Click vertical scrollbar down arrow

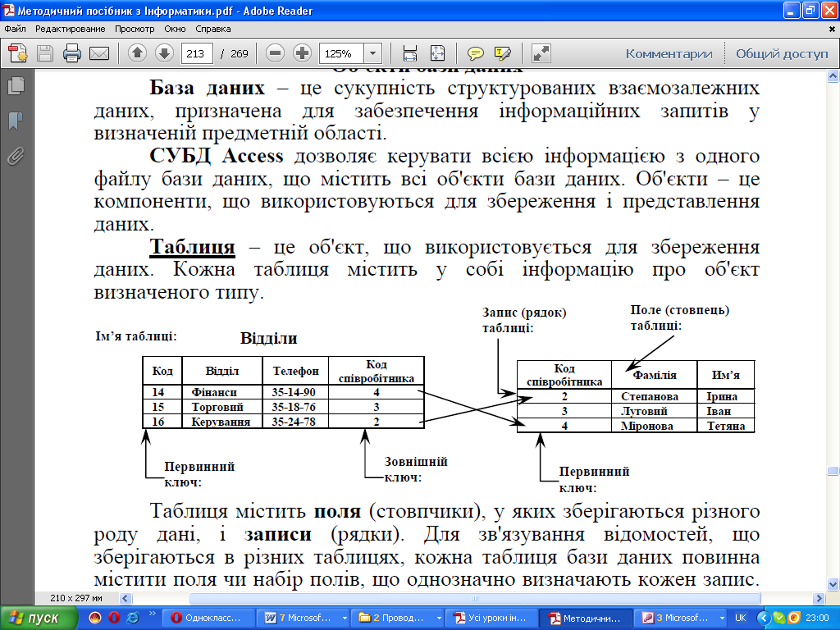833,584
